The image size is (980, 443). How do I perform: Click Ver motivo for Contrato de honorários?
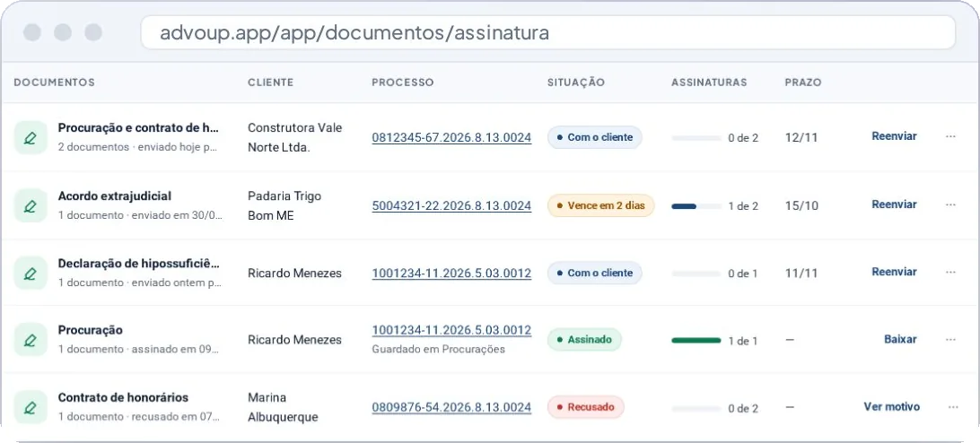tap(891, 407)
